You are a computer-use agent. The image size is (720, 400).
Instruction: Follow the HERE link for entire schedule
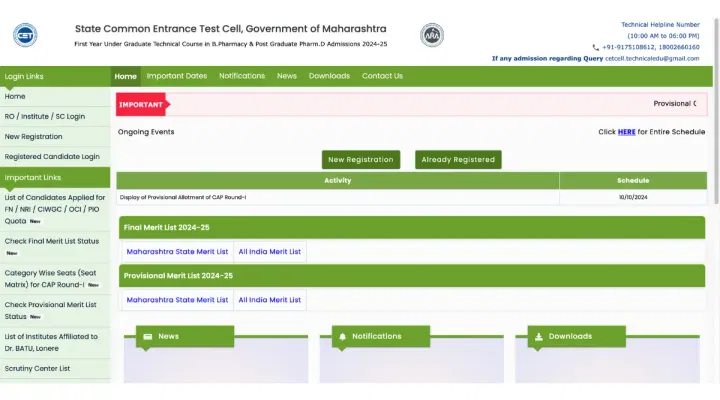[626, 132]
